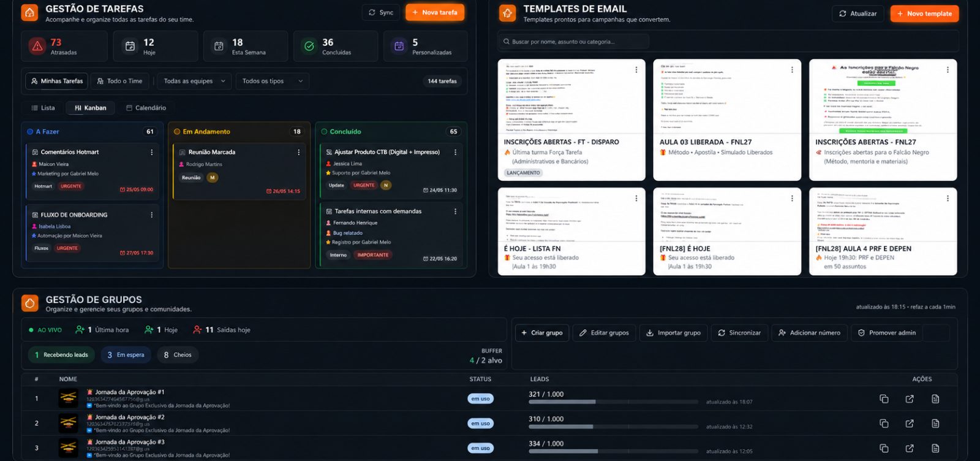Switch filter to Todo o Time

point(120,81)
